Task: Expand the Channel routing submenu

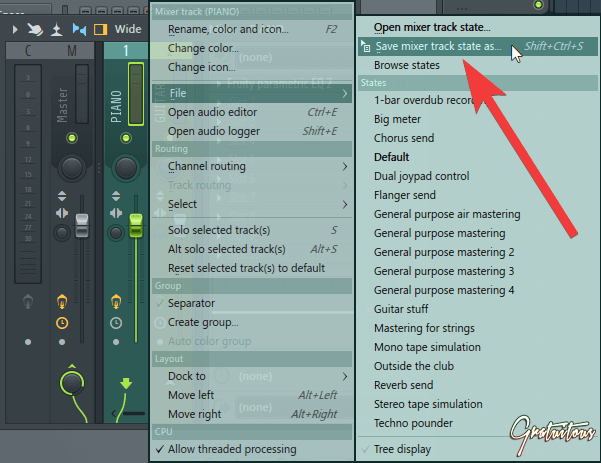Action: click(x=252, y=166)
